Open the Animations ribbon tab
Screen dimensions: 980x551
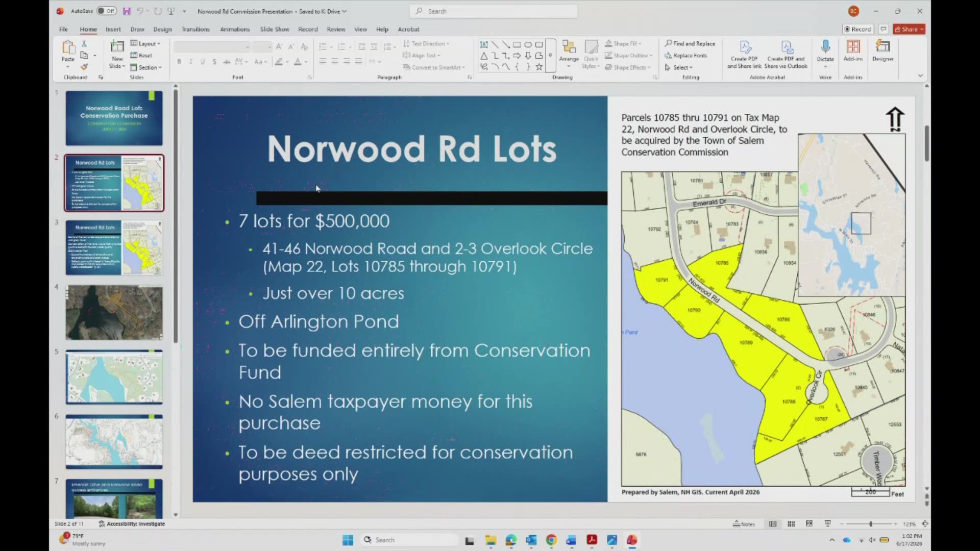(235, 29)
